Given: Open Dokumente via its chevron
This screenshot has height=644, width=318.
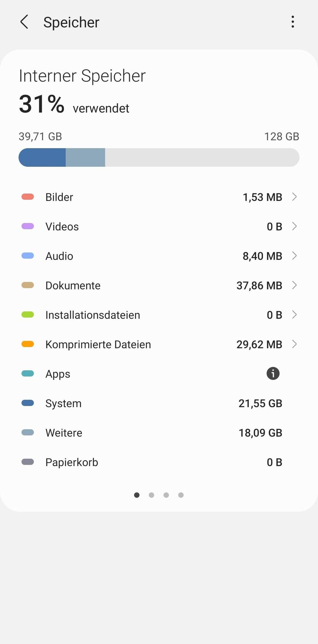Looking at the screenshot, I should pos(294,285).
